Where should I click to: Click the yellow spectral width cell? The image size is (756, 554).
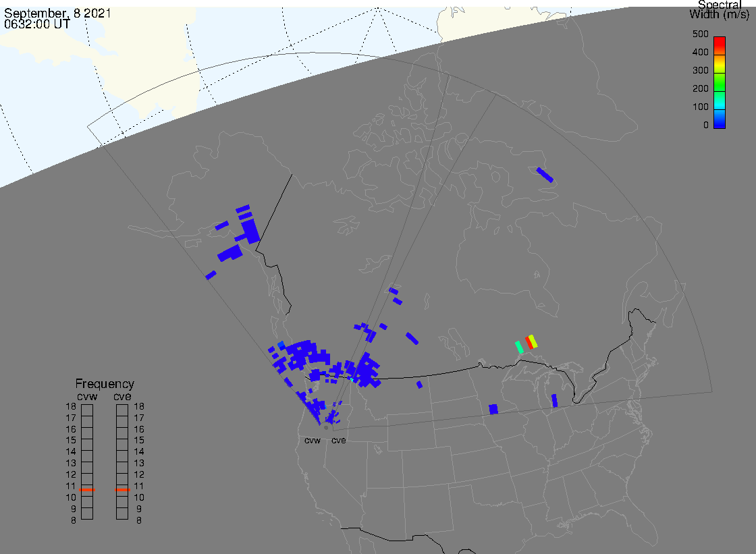[x=533, y=341]
